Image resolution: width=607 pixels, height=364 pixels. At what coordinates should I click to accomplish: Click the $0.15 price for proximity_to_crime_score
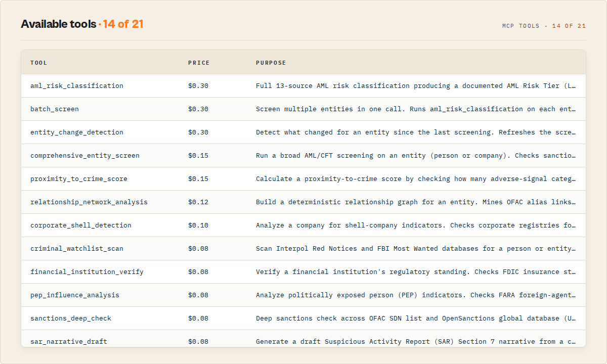click(198, 178)
